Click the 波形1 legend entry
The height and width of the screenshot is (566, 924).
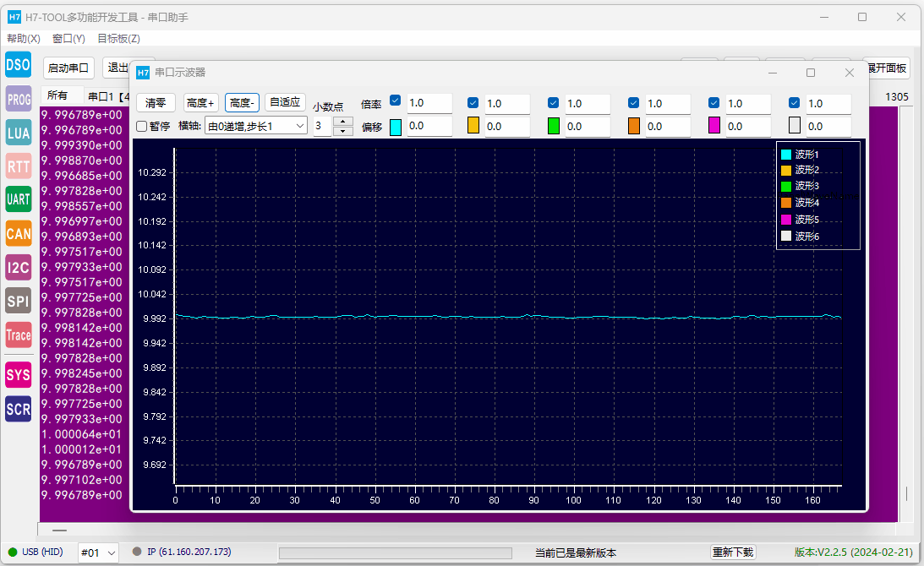(800, 155)
